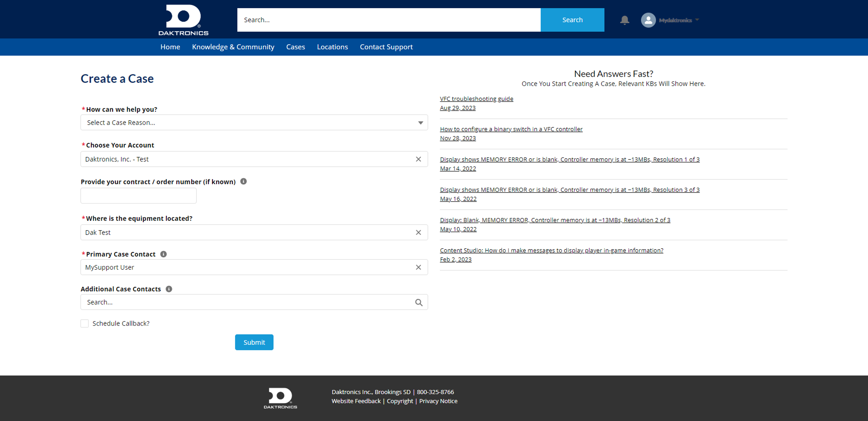The image size is (868, 421).
Task: Clear the Daktronics, Inc. - Test account selection
Action: tap(419, 159)
